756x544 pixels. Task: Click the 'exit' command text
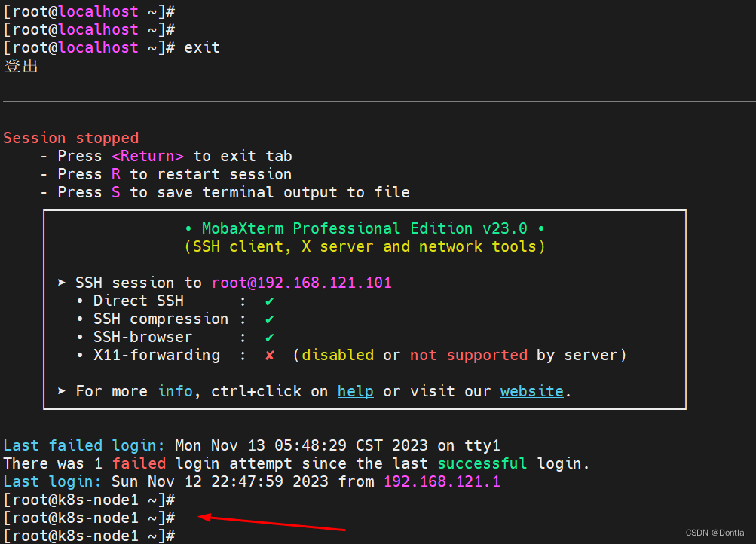[202, 47]
